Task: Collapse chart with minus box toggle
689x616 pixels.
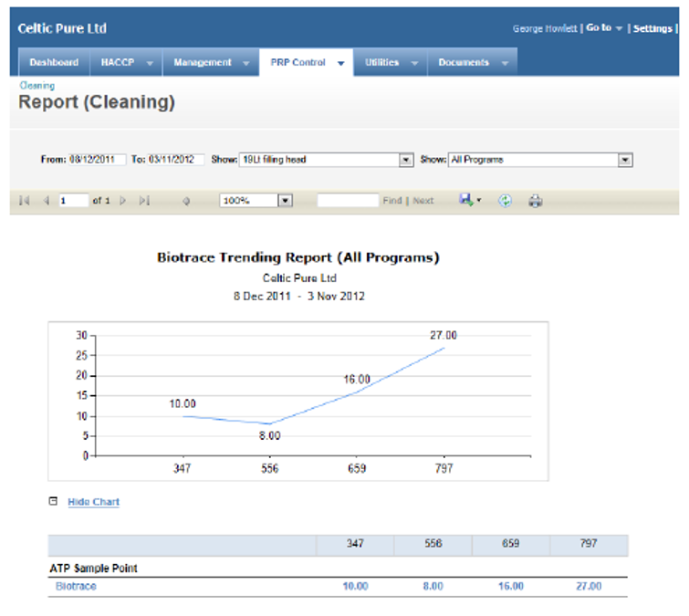Action: coord(53,501)
